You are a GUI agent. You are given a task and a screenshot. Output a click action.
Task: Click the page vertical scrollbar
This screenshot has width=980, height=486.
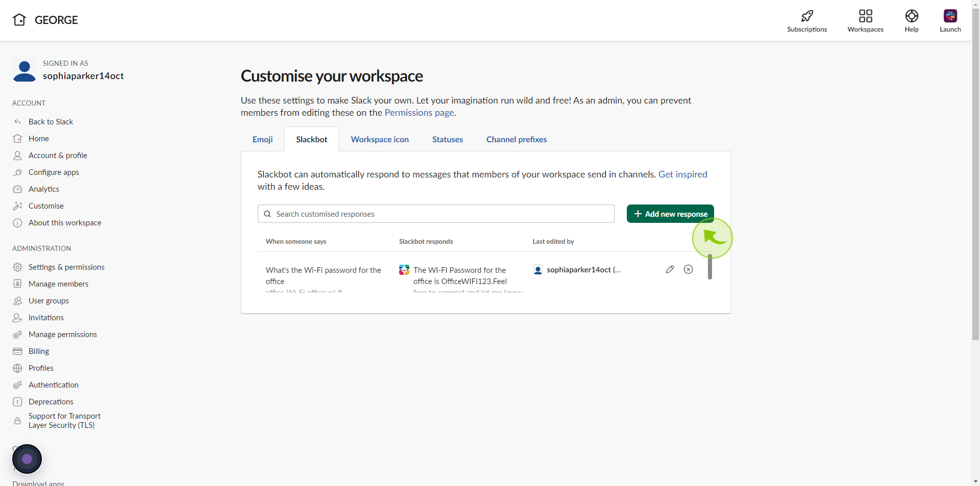click(x=975, y=173)
